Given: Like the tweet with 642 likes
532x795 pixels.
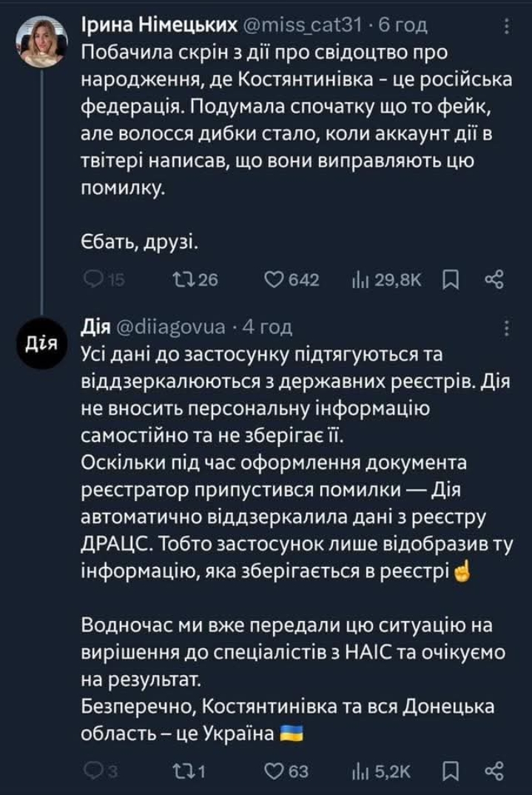Looking at the screenshot, I should [275, 279].
